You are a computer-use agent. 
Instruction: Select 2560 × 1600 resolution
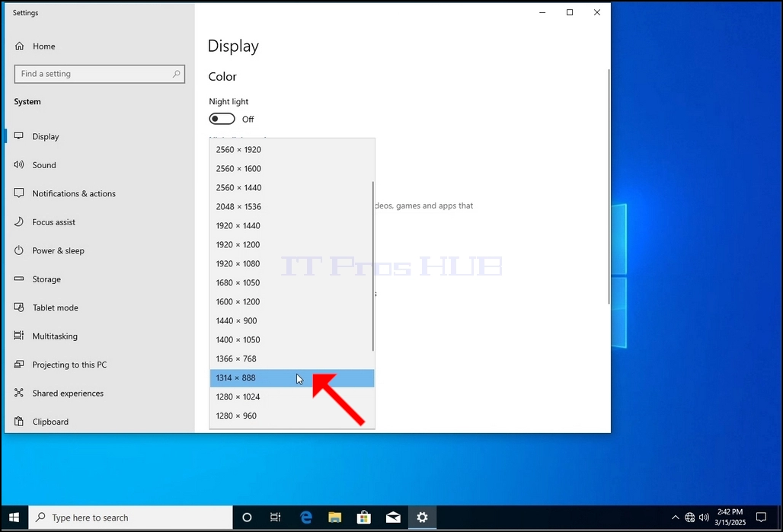click(x=292, y=169)
